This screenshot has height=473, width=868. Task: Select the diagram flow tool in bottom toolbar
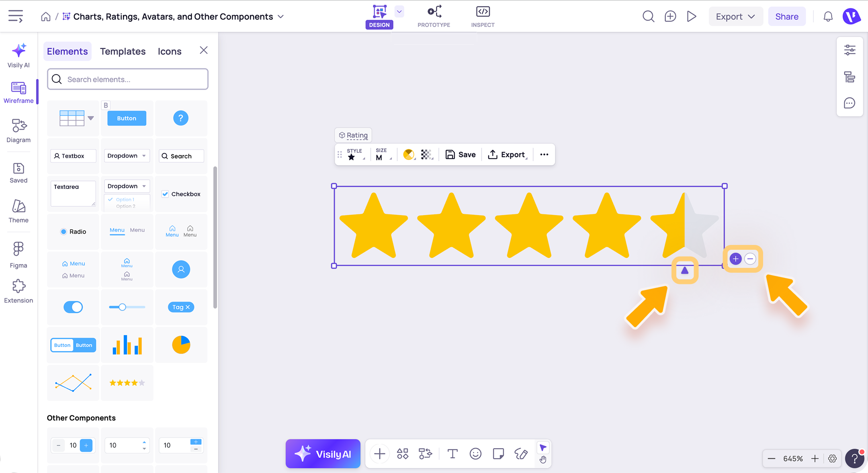click(425, 454)
